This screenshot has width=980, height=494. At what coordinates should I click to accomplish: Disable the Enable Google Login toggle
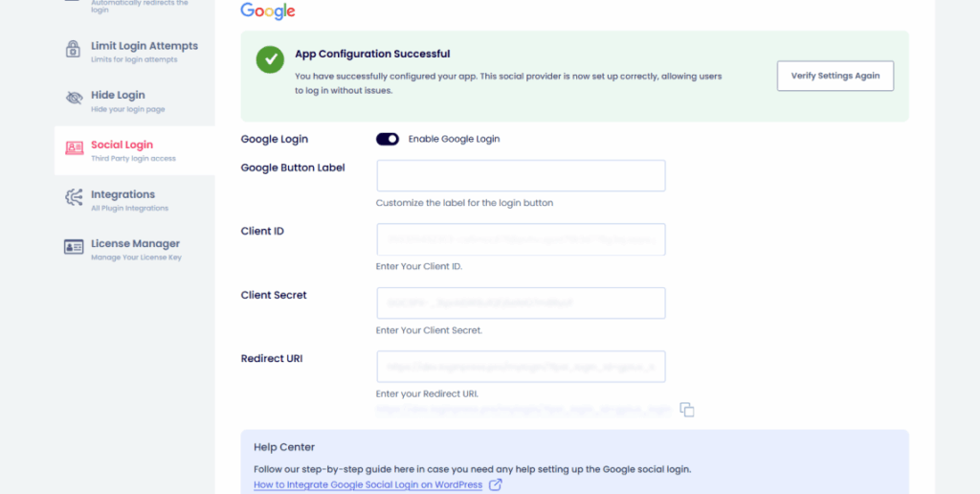(x=388, y=139)
